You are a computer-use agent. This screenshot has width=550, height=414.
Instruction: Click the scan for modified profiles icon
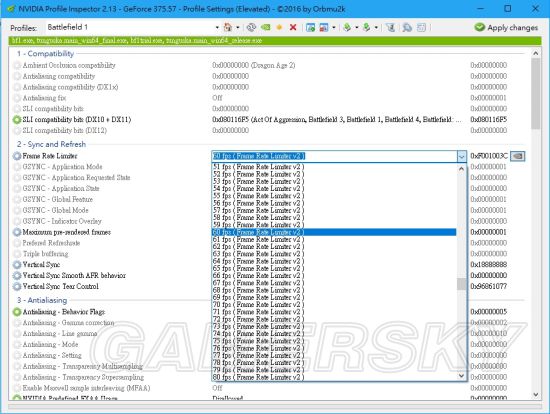(x=407, y=27)
